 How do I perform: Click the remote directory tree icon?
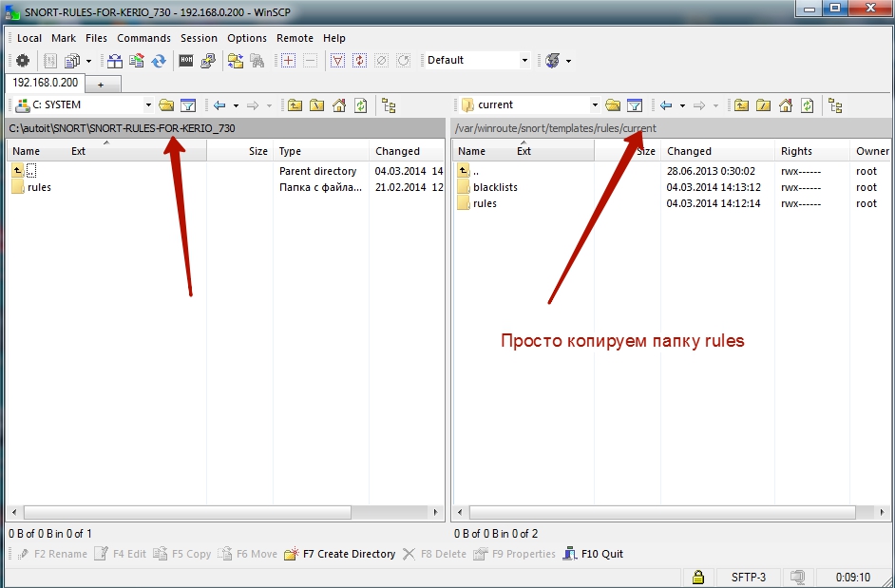(835, 105)
